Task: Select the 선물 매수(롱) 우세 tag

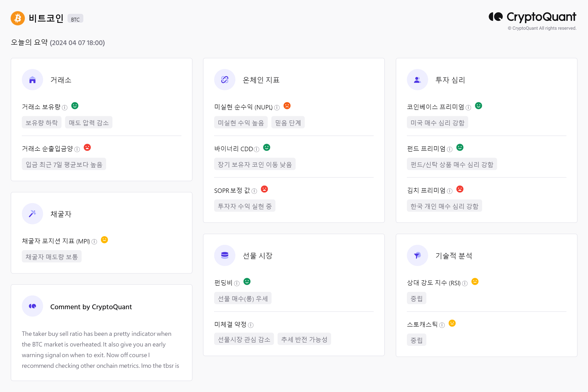Action: click(x=243, y=298)
